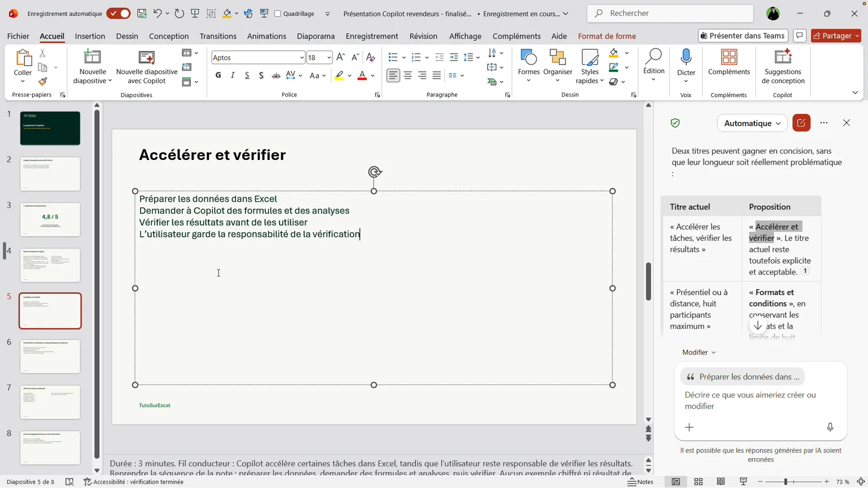Image resolution: width=868 pixels, height=488 pixels.
Task: Click the zoom slider in the status bar
Action: pos(793,481)
